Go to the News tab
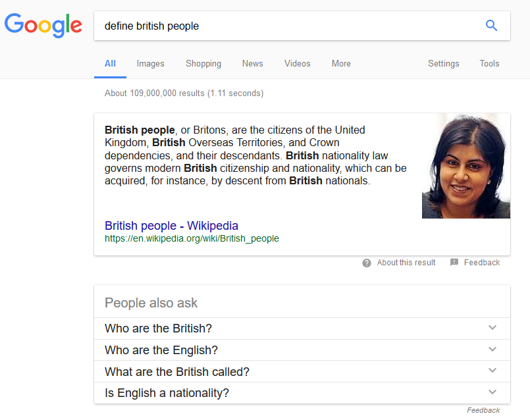The height and width of the screenshot is (420, 530). pos(253,63)
